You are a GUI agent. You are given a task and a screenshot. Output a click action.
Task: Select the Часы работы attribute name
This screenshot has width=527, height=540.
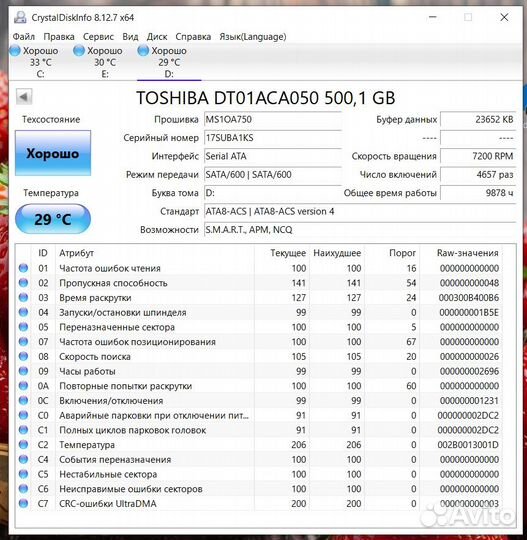[x=87, y=371]
